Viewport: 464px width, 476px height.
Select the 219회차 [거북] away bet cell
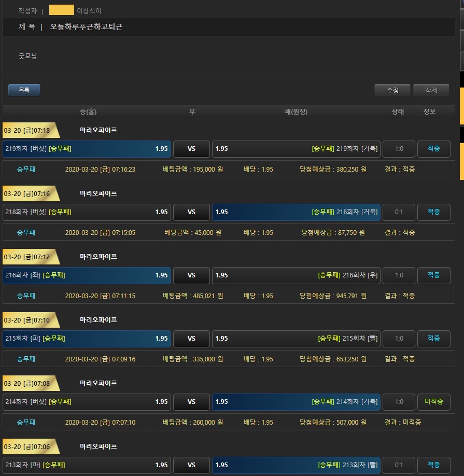296,149
